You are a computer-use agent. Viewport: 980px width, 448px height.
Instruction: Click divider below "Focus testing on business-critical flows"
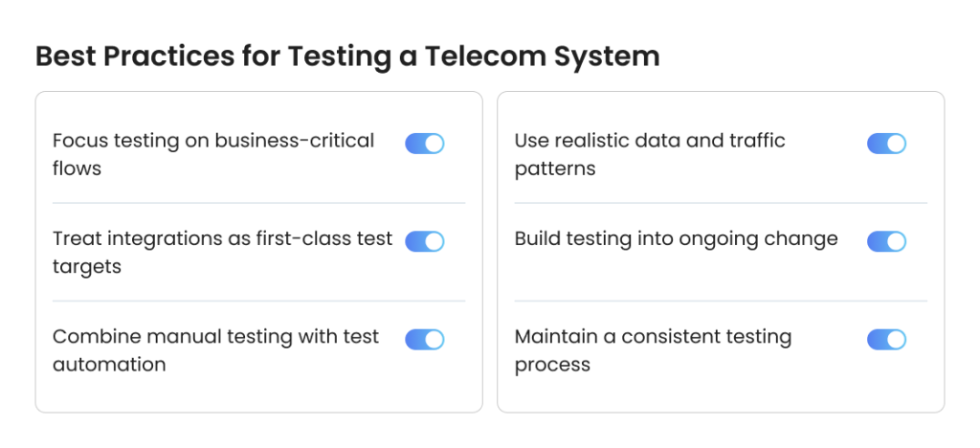[x=258, y=203]
